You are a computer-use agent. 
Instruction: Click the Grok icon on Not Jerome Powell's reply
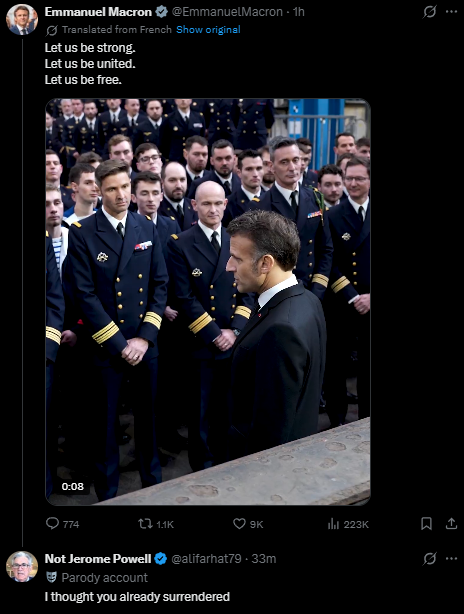(430, 559)
